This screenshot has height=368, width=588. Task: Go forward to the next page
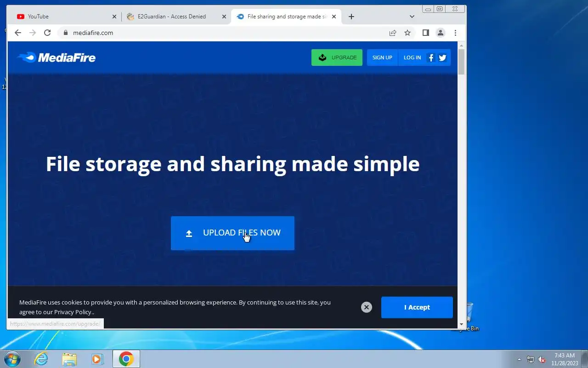pyautogui.click(x=33, y=33)
